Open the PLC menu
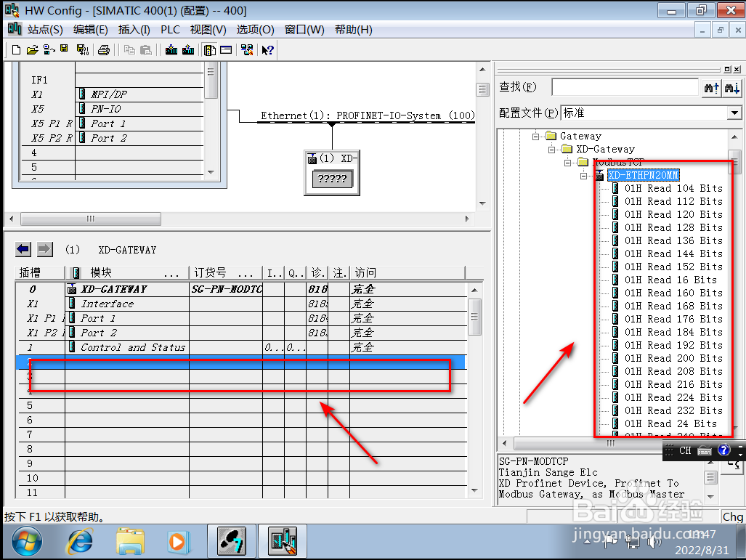 click(170, 30)
